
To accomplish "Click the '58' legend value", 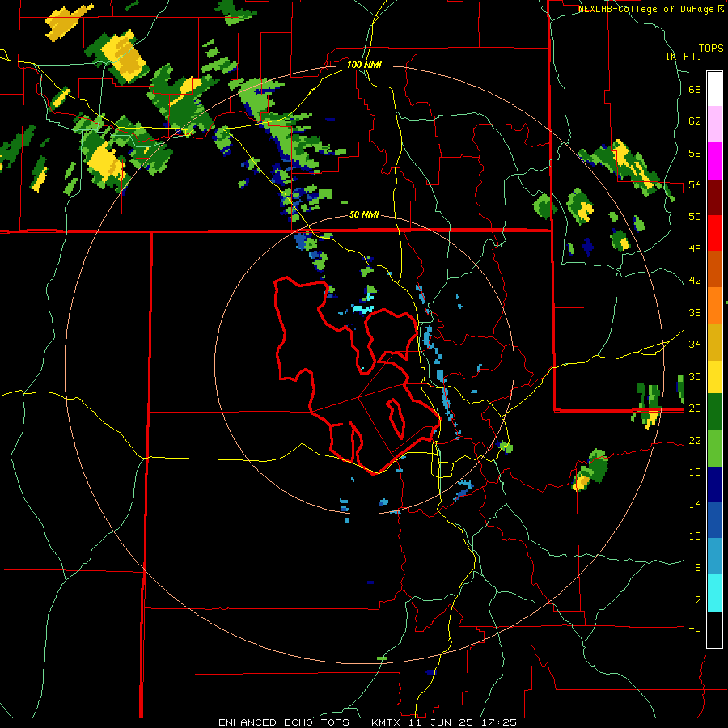I will 695,153.
